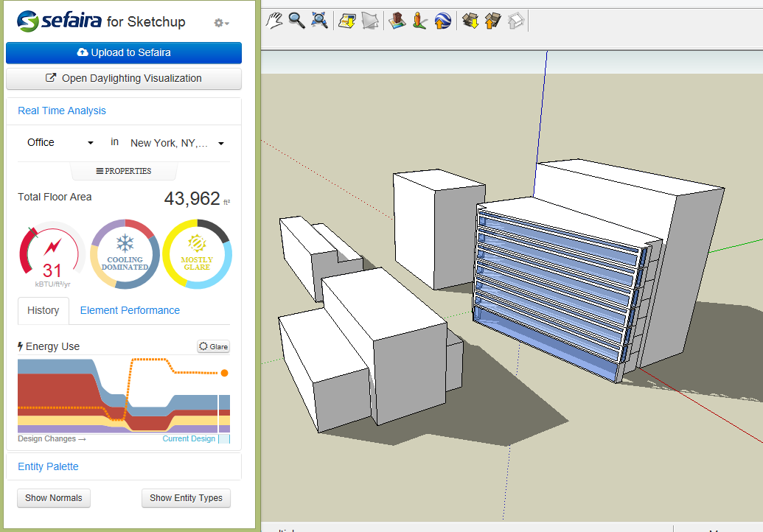This screenshot has height=532, width=763.
Task: Select the Zoom tool
Action: 296,20
